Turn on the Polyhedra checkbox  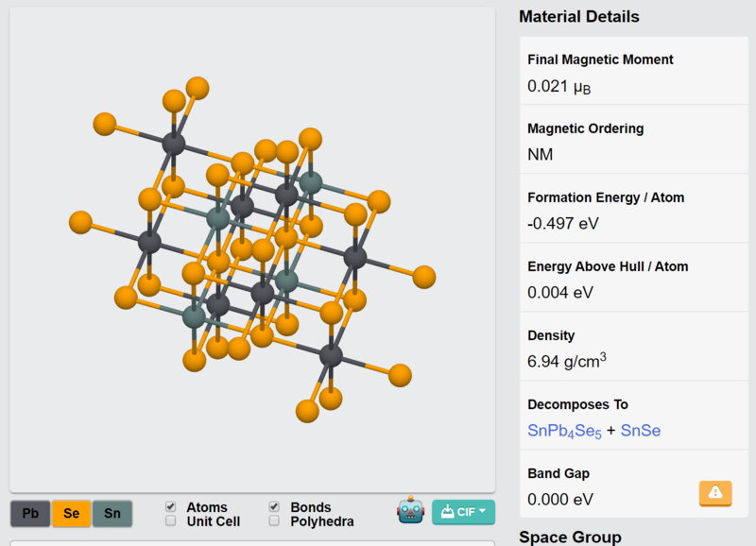(274, 520)
